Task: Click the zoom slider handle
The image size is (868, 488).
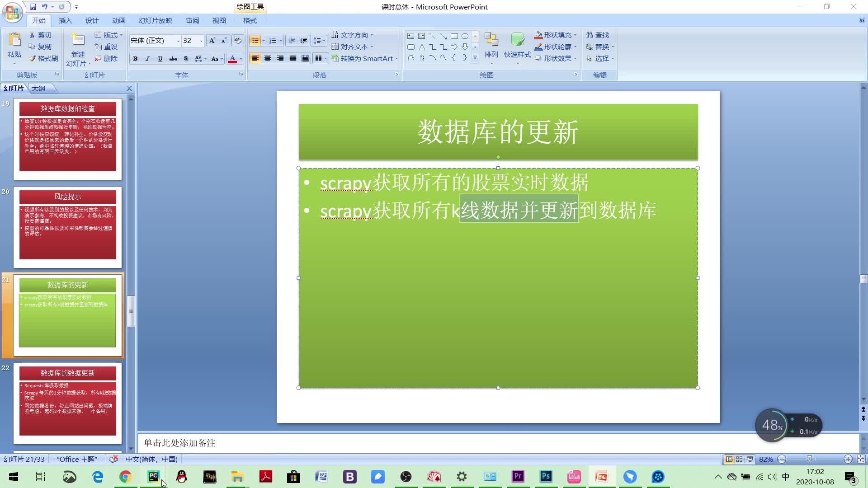Action: [x=809, y=459]
